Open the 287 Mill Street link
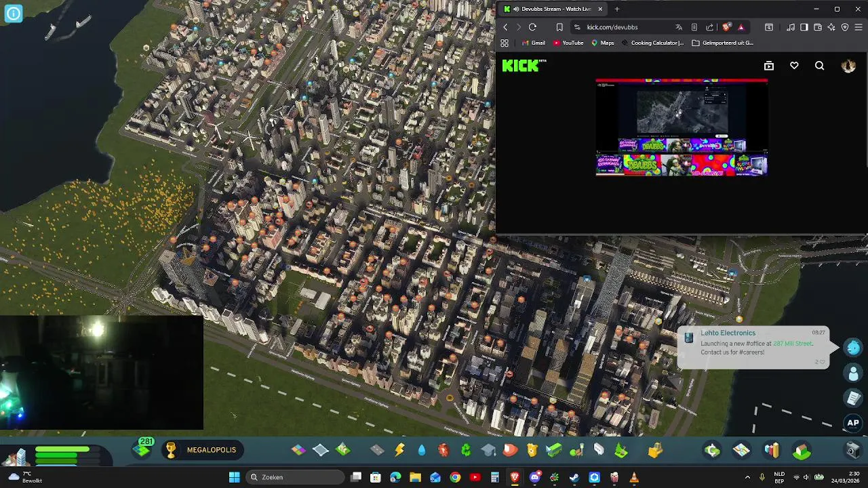The width and height of the screenshot is (868, 488). 792,344
